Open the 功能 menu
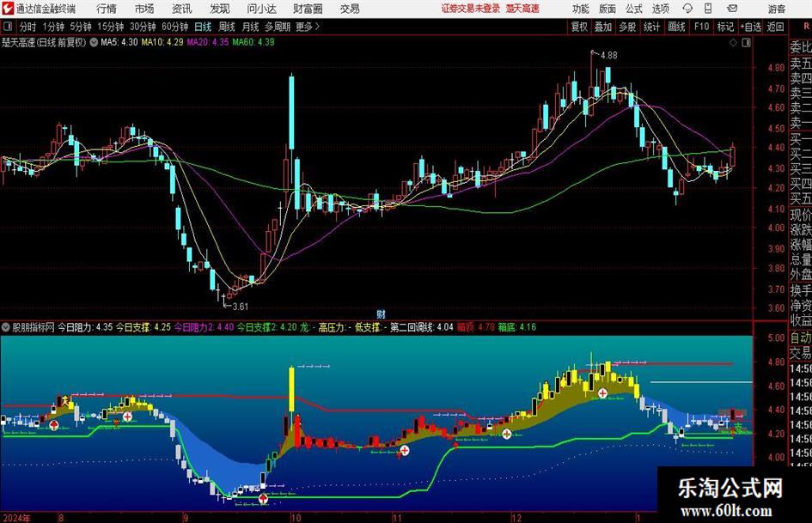The width and height of the screenshot is (812, 523). (581, 9)
